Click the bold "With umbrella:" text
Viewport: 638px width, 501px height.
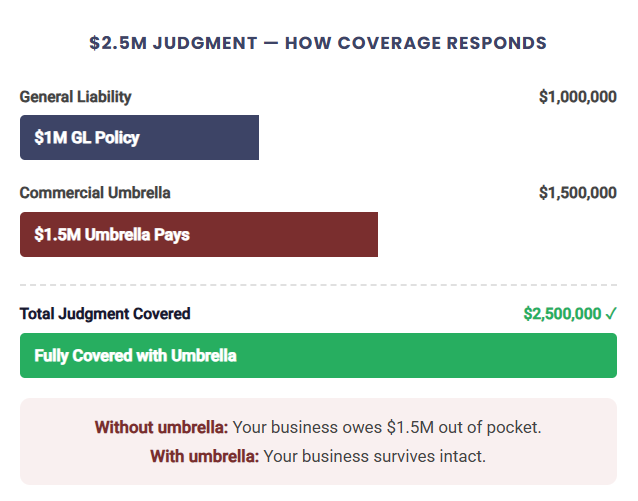204,457
